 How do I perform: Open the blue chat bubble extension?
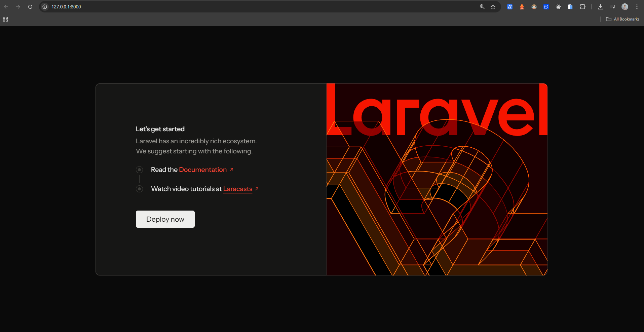(546, 7)
